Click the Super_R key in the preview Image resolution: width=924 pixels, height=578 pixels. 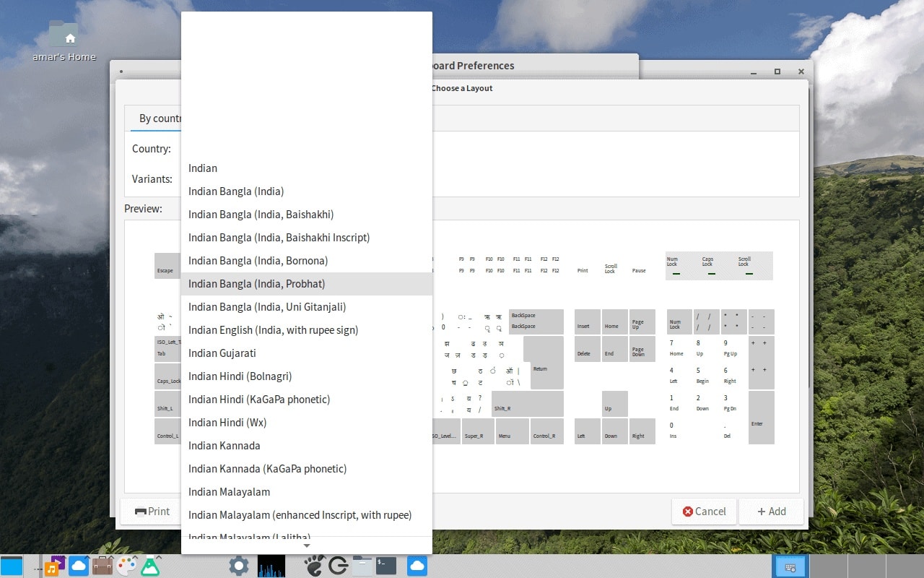click(478, 431)
